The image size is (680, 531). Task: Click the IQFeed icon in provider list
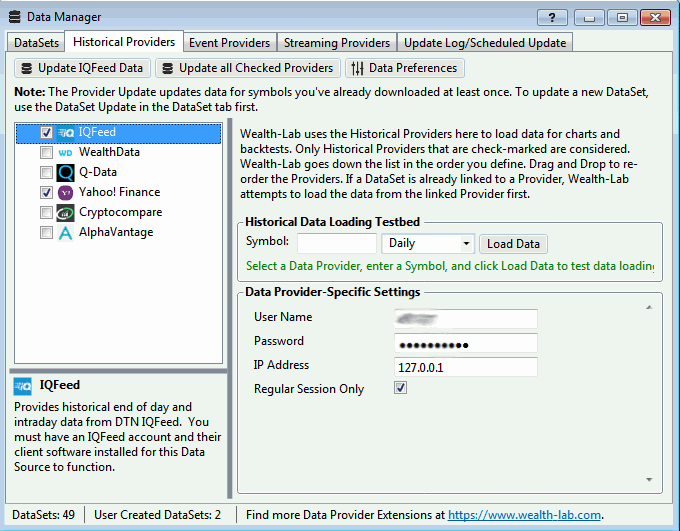pos(66,133)
